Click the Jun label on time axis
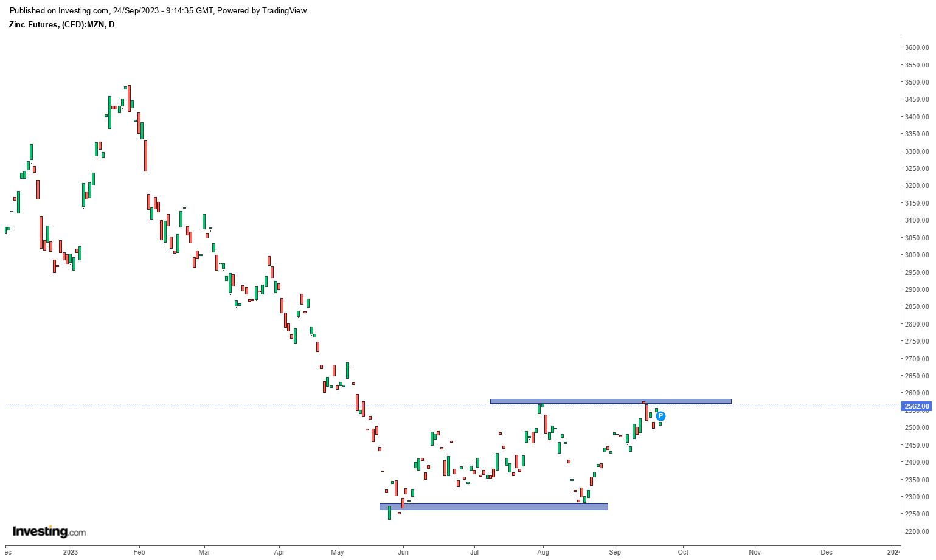This screenshot has width=936, height=560. pos(403,552)
